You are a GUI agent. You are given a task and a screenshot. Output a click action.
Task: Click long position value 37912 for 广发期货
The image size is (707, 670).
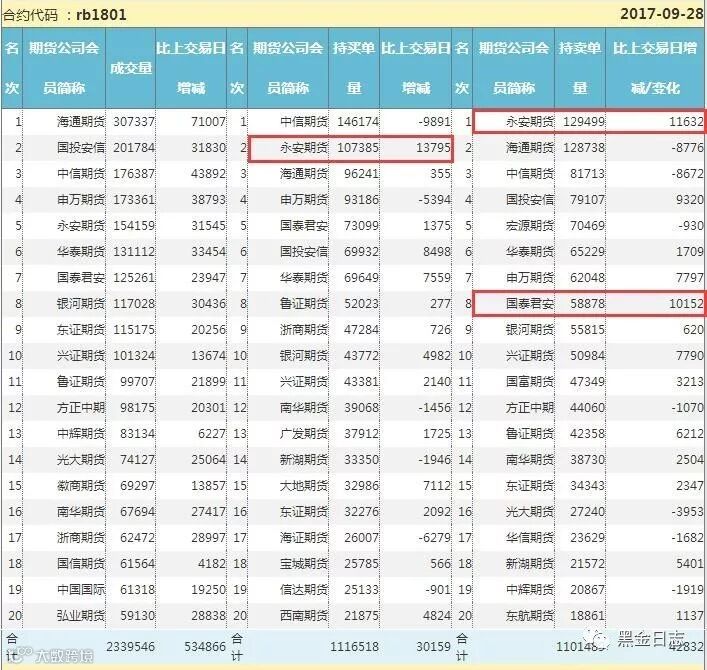pyautogui.click(x=362, y=434)
